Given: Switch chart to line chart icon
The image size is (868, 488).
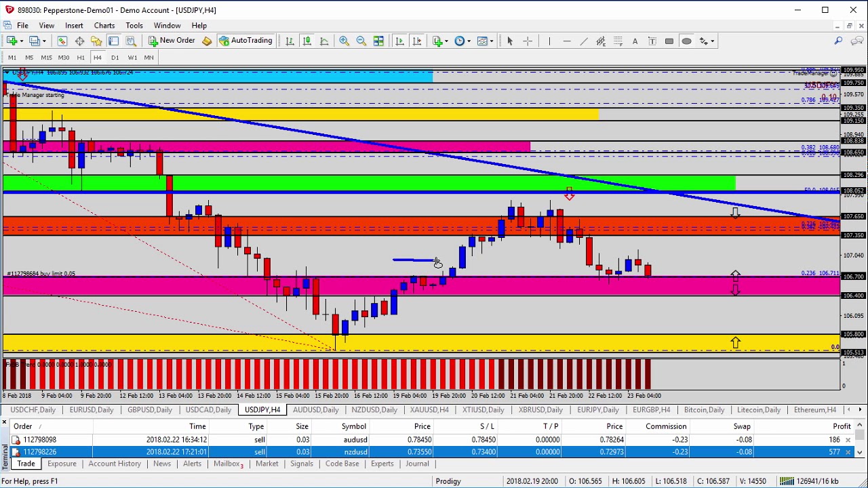Looking at the screenshot, I should (324, 41).
